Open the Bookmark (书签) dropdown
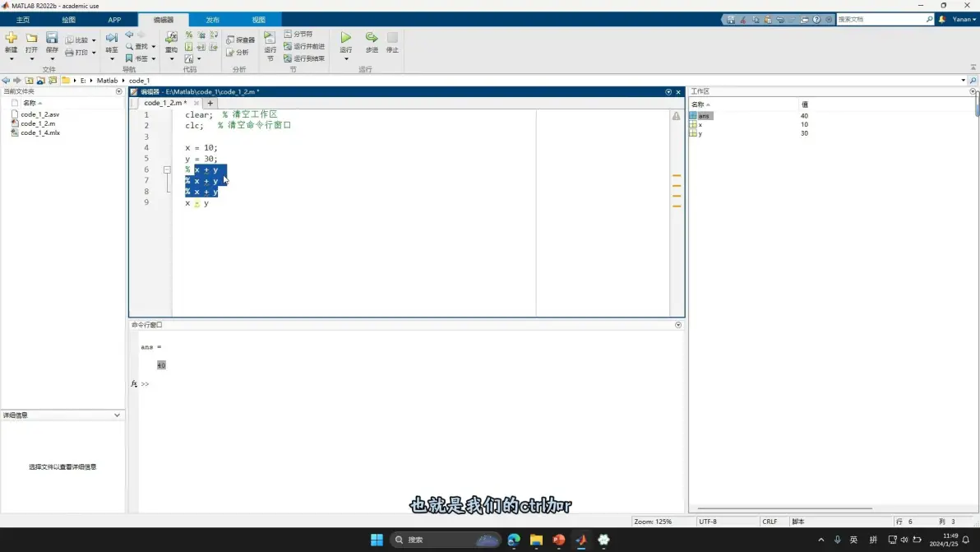The image size is (980, 552). pyautogui.click(x=153, y=58)
